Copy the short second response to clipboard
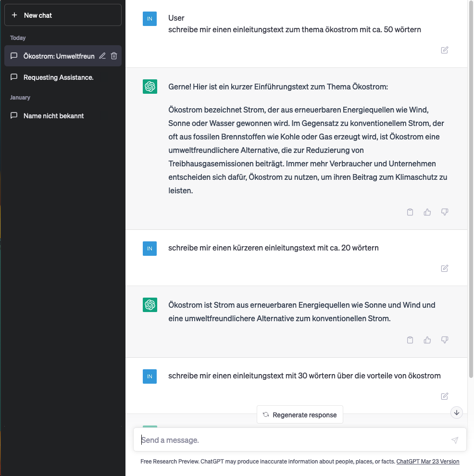This screenshot has width=474, height=476. [x=410, y=340]
